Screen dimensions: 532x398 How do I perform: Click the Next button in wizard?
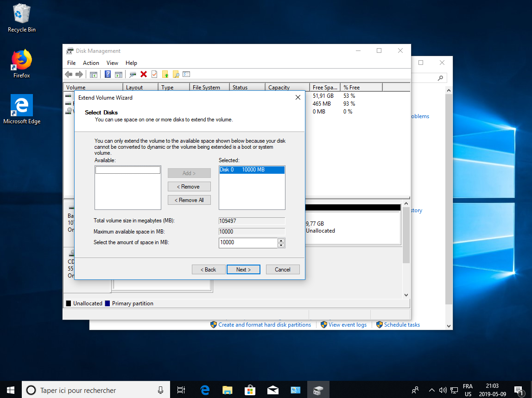243,270
